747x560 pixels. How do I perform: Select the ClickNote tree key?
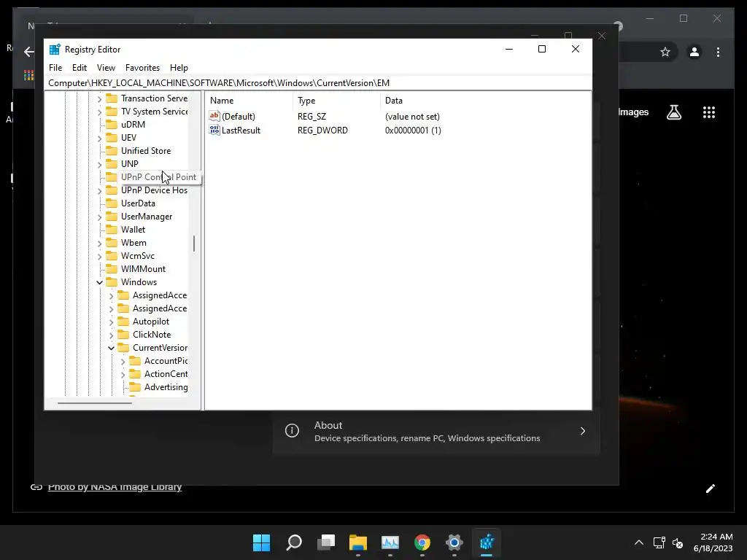click(x=152, y=334)
